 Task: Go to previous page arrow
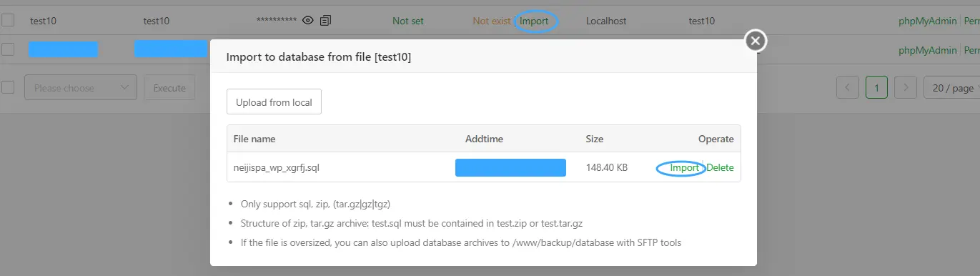848,88
